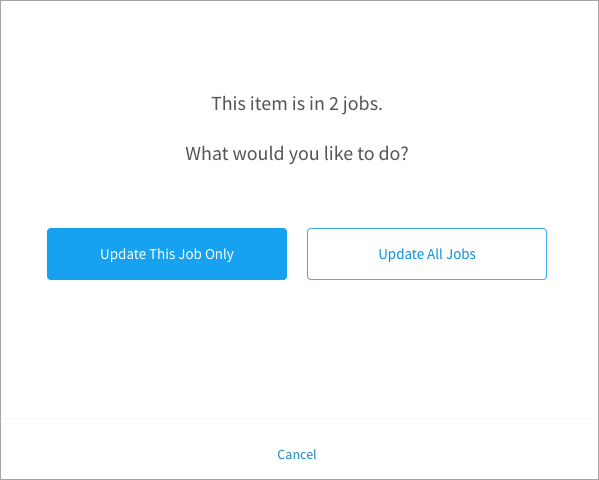599x480 pixels.
Task: Choose to update only this job
Action: 167,254
